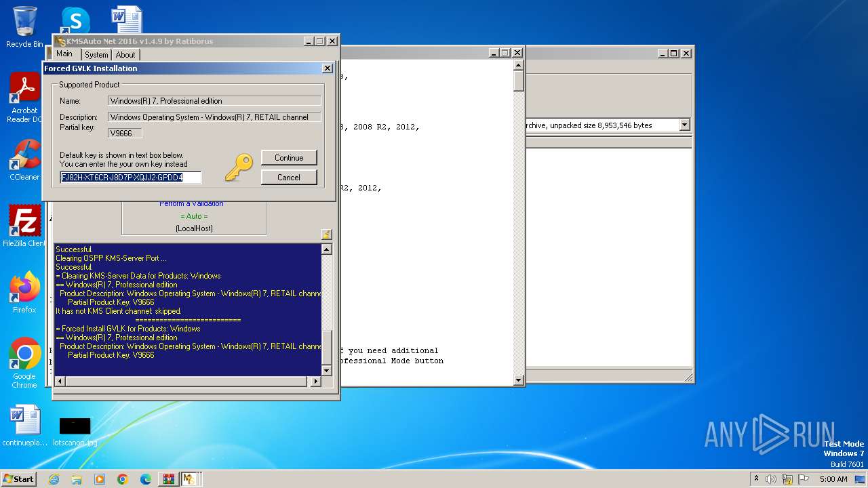The width and height of the screenshot is (868, 488).
Task: Click log scrollbar up arrow in KMSAuto
Action: click(x=326, y=249)
